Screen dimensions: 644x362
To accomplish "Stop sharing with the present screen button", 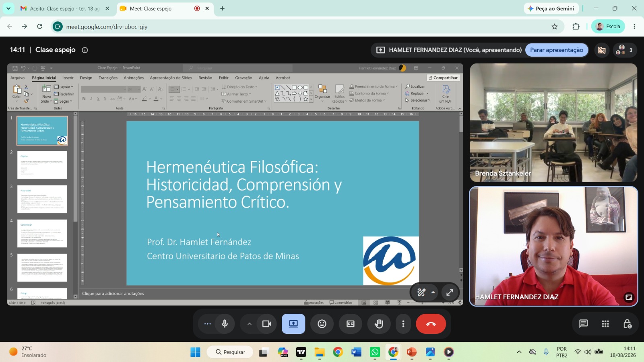I will pyautogui.click(x=293, y=324).
